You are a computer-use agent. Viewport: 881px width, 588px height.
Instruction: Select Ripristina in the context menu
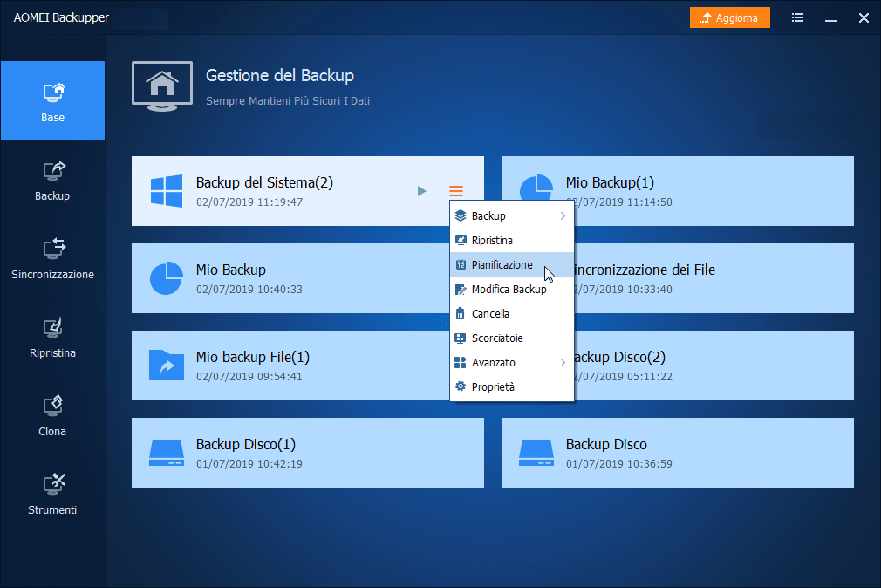(x=492, y=240)
